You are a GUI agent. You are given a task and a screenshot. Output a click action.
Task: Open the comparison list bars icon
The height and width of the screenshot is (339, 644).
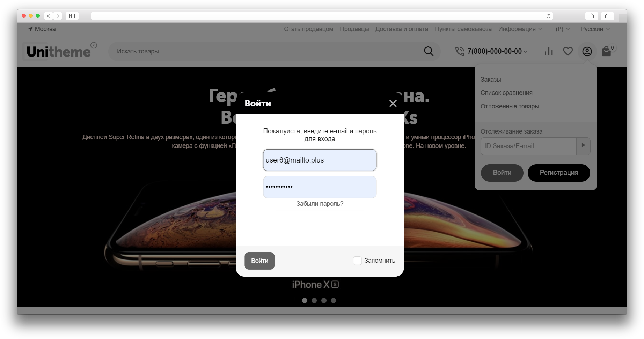click(x=549, y=51)
